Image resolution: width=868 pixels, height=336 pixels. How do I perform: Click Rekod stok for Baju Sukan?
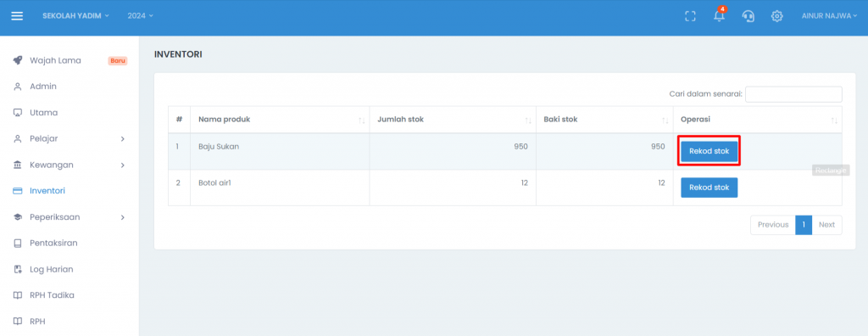coord(709,151)
